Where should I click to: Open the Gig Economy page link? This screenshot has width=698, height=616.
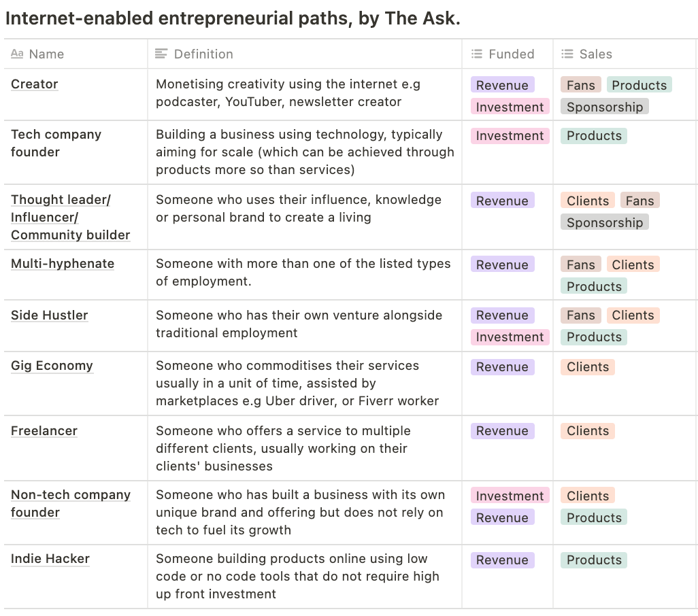[52, 365]
